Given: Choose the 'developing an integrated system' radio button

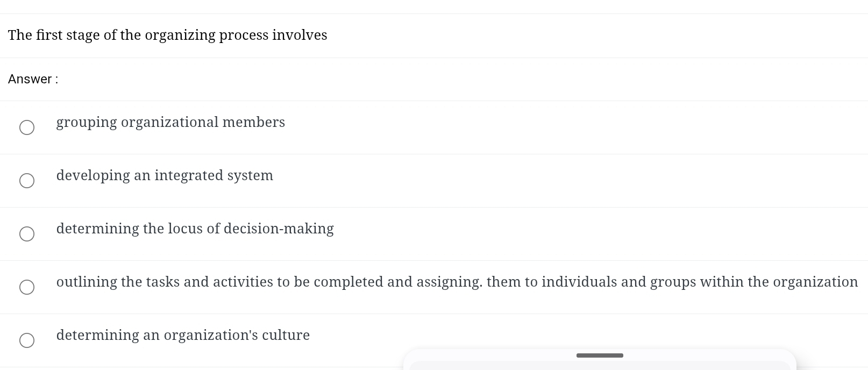Looking at the screenshot, I should (x=27, y=181).
